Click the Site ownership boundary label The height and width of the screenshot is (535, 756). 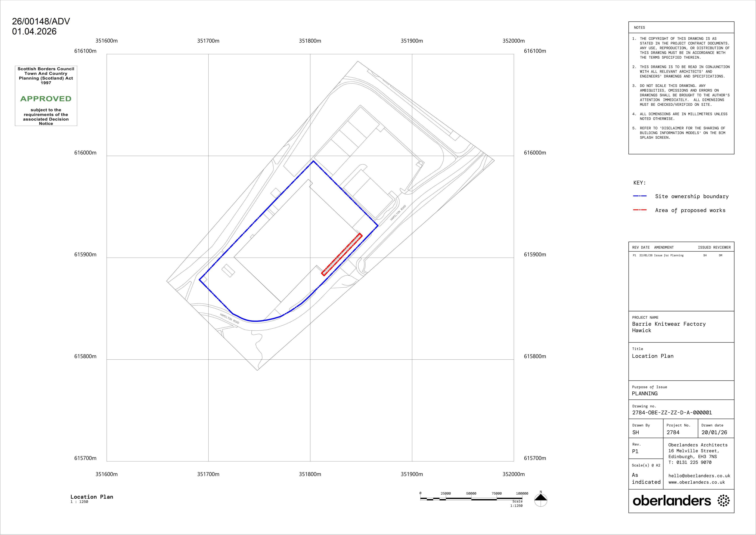[x=692, y=196]
